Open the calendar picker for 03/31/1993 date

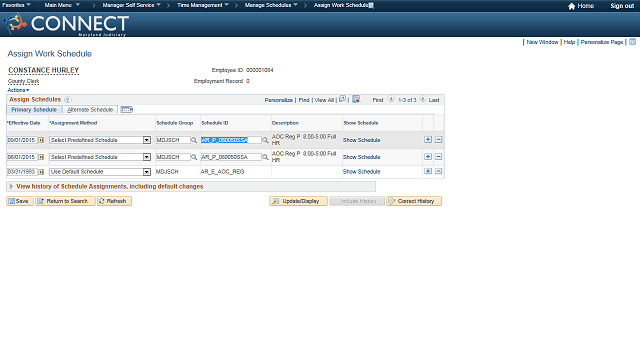coord(41,172)
